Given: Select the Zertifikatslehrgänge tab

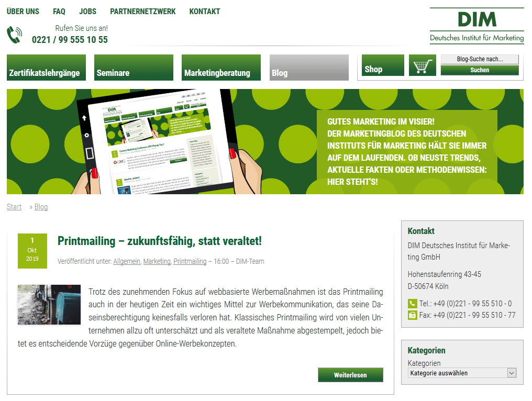Looking at the screenshot, I should point(46,68).
